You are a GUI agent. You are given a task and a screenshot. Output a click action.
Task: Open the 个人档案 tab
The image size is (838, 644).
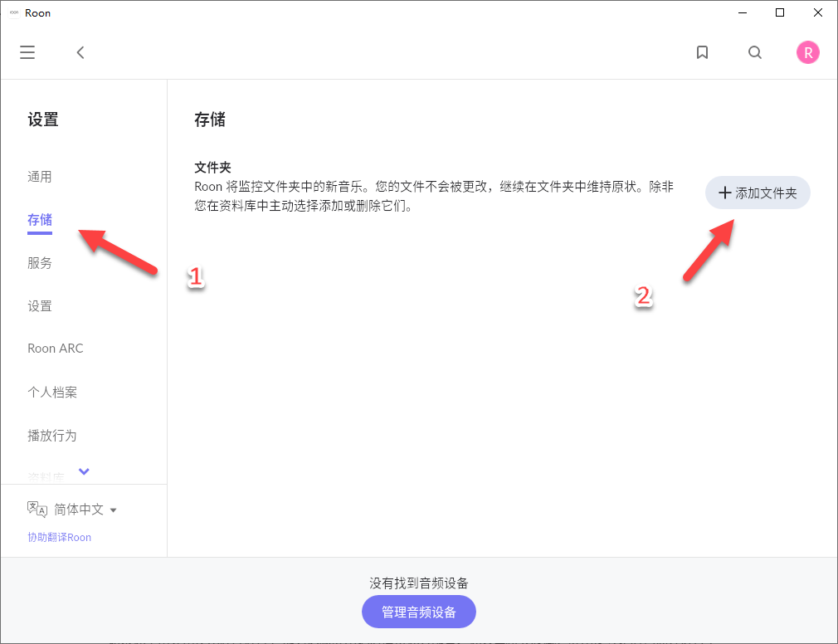[x=52, y=393]
